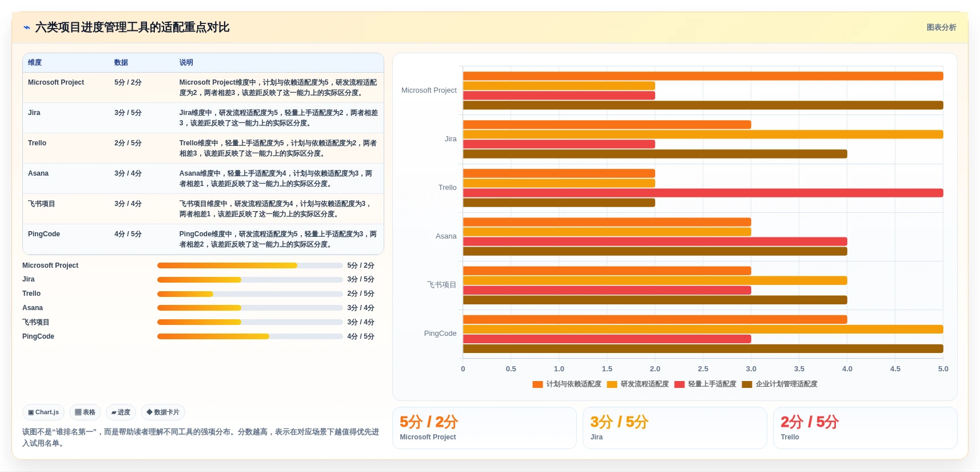The width and height of the screenshot is (980, 472).
Task: Click the 维度 column header
Action: click(x=35, y=62)
